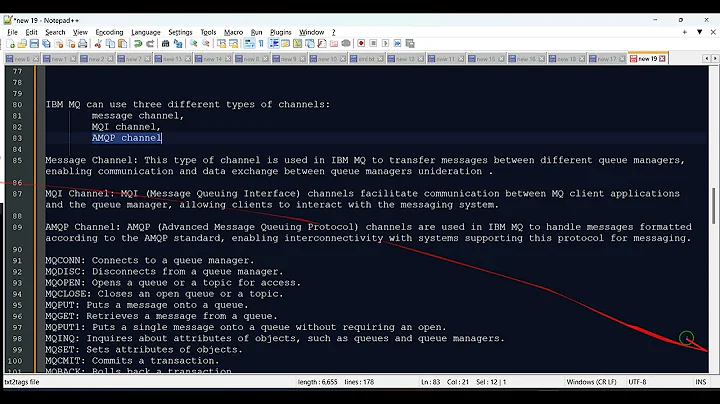Click the UTF-8 encoding status field

click(x=637, y=382)
